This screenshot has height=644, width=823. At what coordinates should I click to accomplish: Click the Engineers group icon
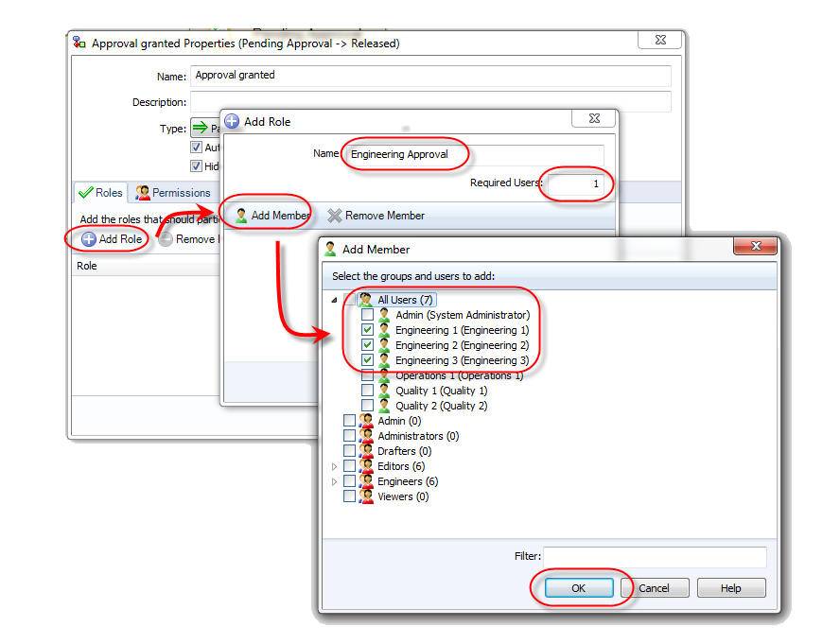pyautogui.click(x=366, y=480)
